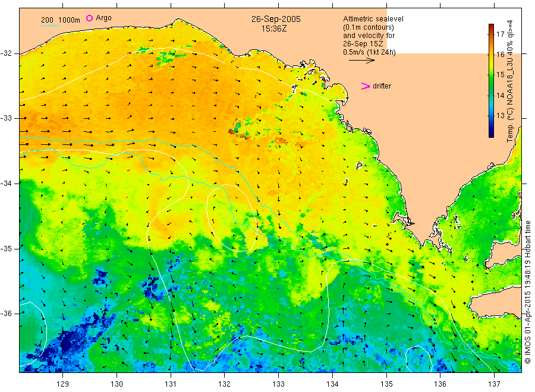Click the '200' depth contour label

click(47, 20)
